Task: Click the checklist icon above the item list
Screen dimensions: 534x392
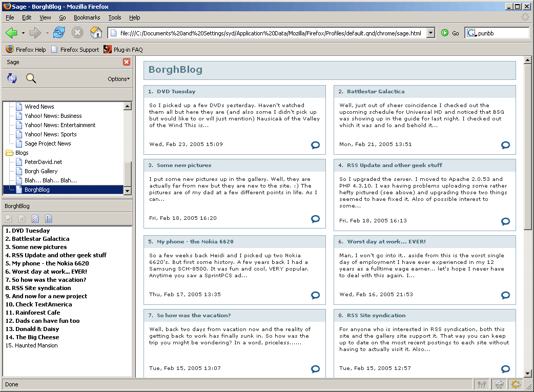Action: point(35,219)
